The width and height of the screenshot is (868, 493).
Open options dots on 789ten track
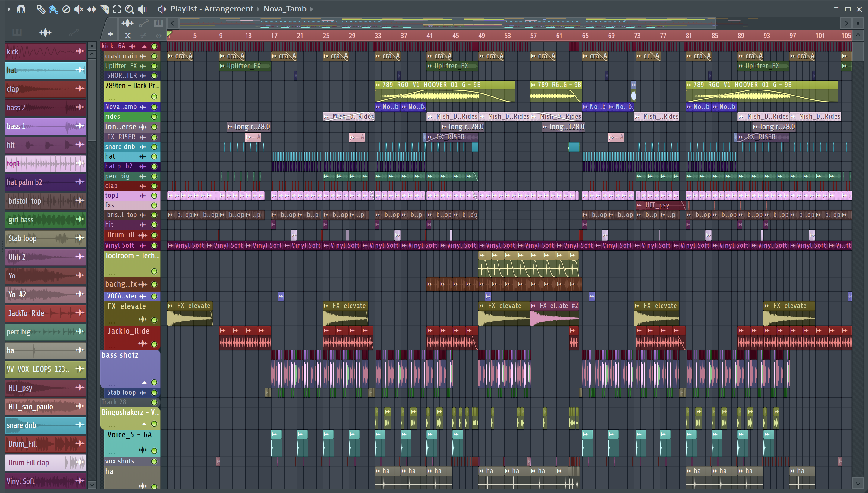(x=112, y=99)
